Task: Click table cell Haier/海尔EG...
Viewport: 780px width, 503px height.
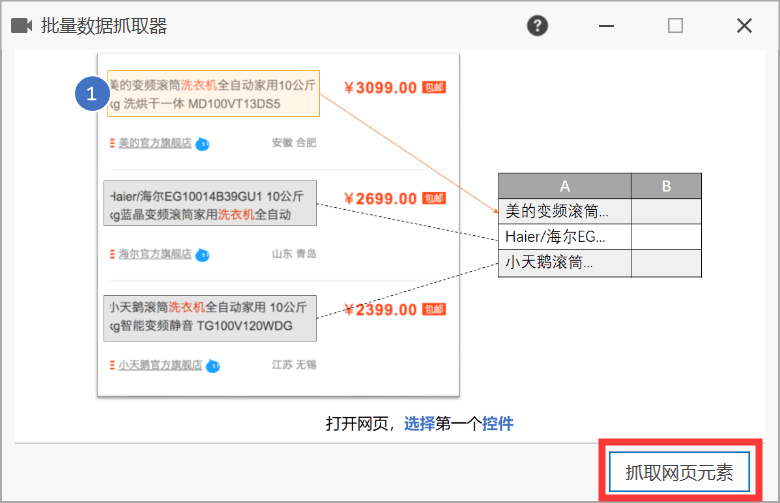Action: click(565, 236)
